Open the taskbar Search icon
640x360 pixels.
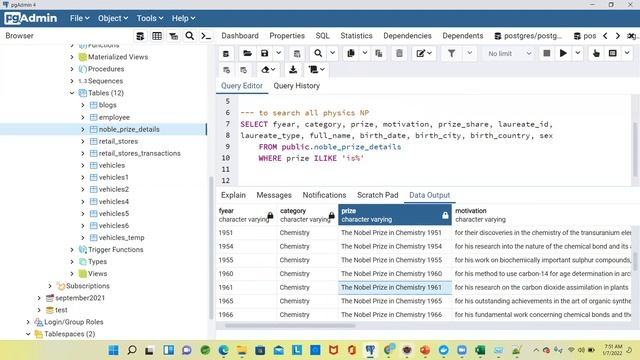click(x=132, y=350)
